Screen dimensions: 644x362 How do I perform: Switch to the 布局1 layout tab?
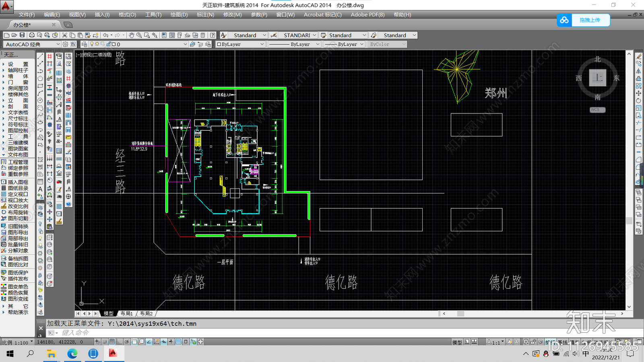click(126, 313)
